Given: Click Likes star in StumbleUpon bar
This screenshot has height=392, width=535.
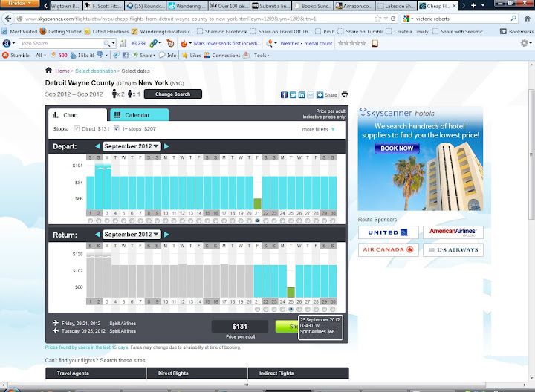Looking at the screenshot, I should pyautogui.click(x=184, y=55).
